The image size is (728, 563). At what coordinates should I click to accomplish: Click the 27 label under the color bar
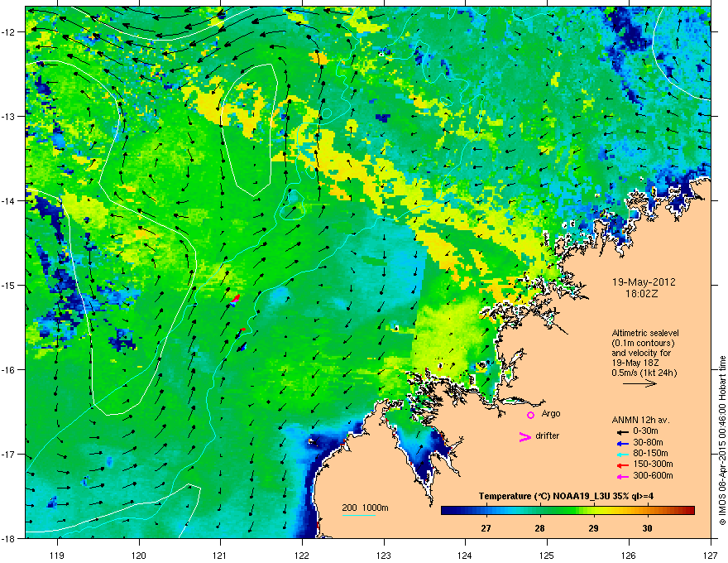point(486,528)
